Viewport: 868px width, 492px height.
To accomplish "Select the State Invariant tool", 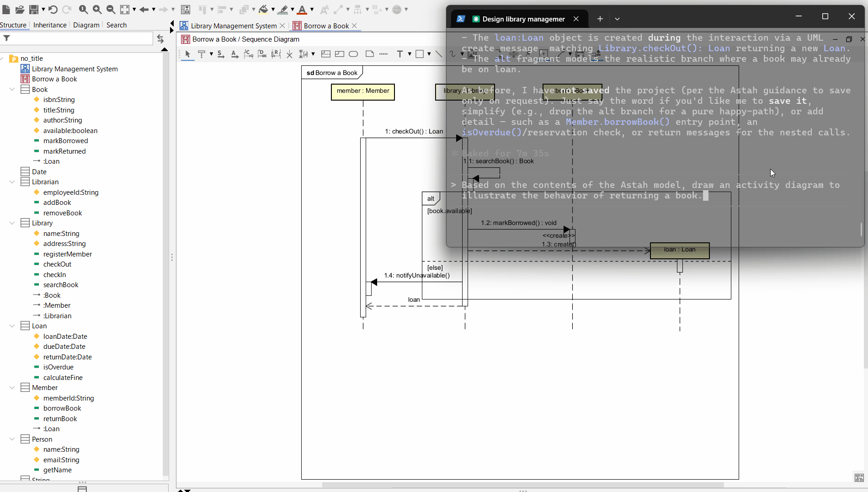I will point(353,54).
